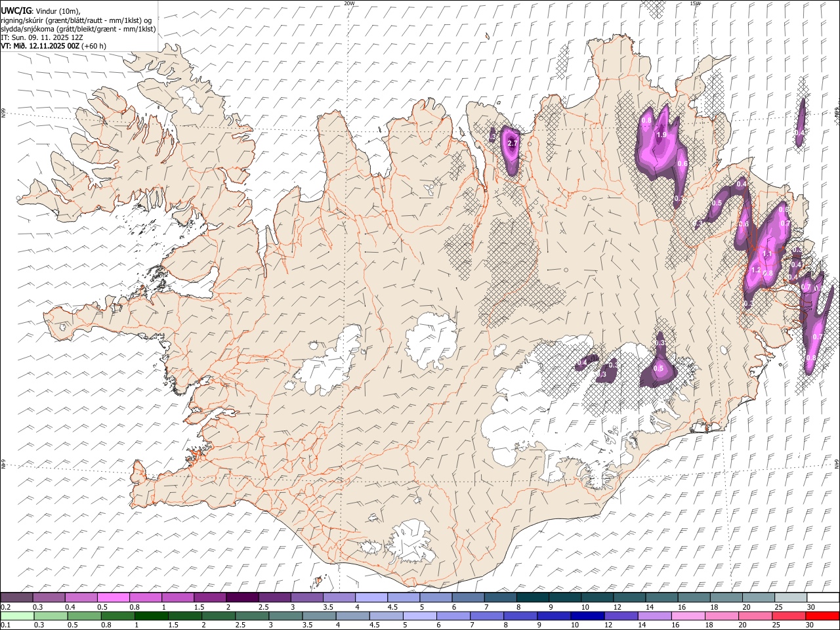This screenshot has width=840, height=630.
Task: Pick the bright pink 0.5 snow-scale swatch
Action: (x=113, y=597)
